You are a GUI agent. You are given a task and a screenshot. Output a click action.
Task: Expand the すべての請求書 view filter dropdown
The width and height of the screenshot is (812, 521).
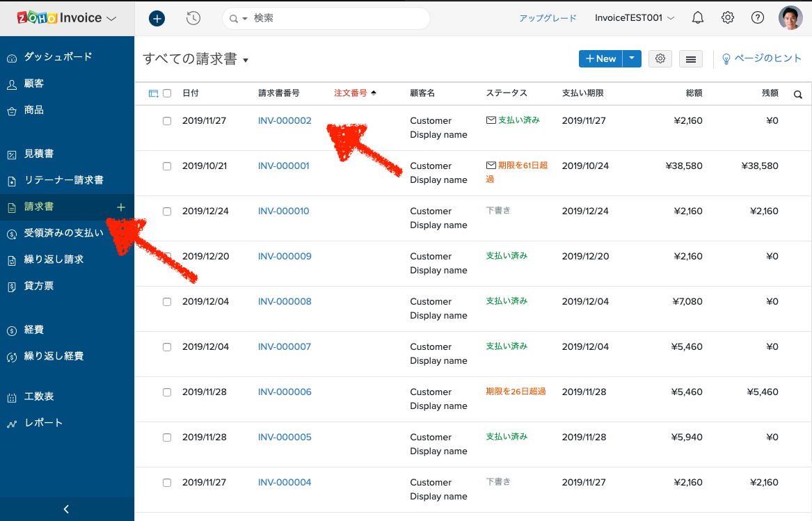(246, 61)
